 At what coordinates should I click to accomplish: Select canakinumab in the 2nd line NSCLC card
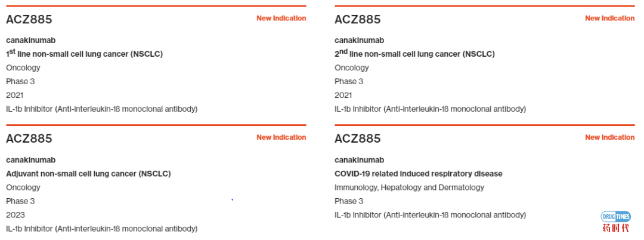359,40
